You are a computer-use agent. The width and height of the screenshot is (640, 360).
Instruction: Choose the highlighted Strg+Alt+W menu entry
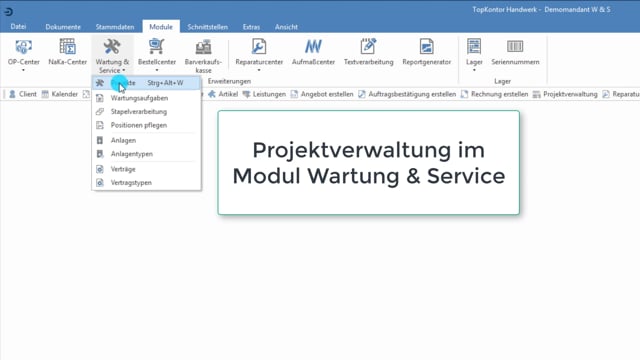click(147, 83)
